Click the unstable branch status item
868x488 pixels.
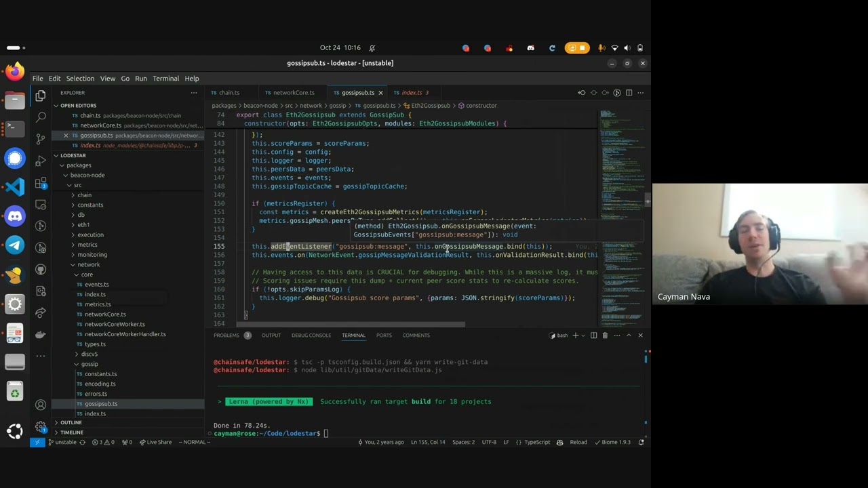coord(62,442)
